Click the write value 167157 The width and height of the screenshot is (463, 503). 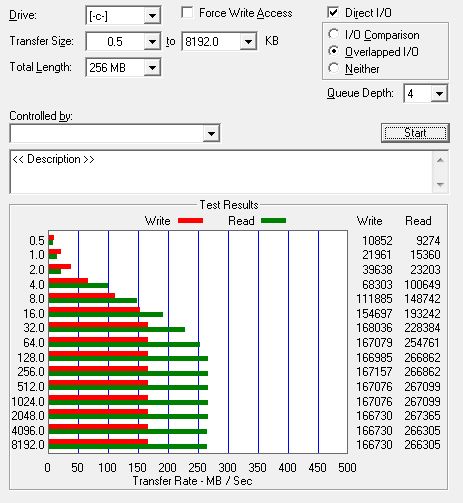[374, 372]
